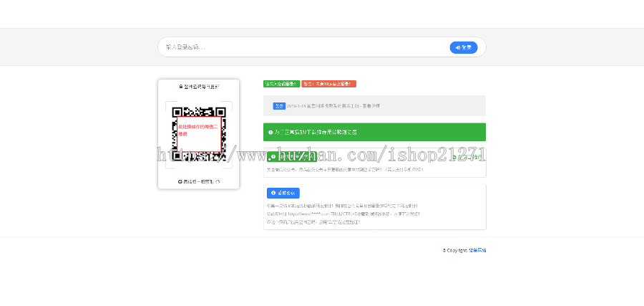
Task: Click the red placeholder text over the QR code
Action: (x=199, y=131)
